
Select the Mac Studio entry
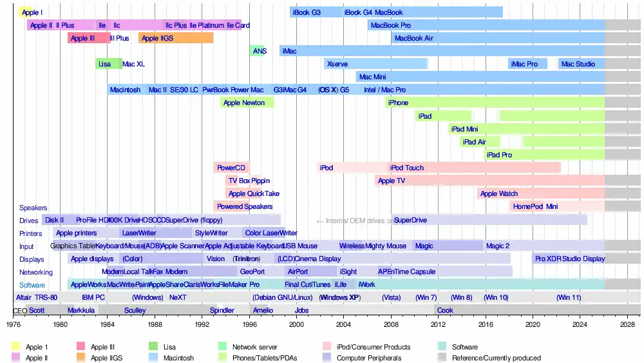click(x=578, y=64)
